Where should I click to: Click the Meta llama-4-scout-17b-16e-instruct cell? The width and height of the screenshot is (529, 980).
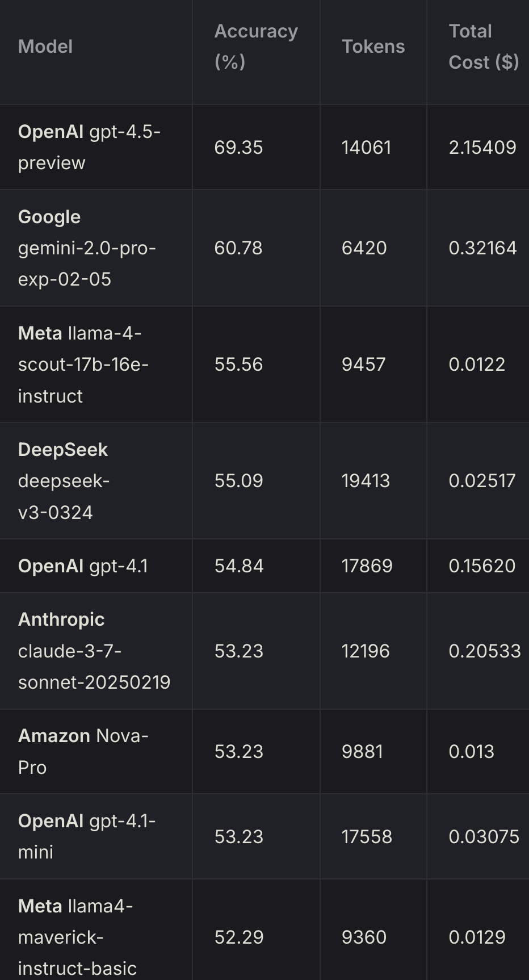[x=83, y=365]
